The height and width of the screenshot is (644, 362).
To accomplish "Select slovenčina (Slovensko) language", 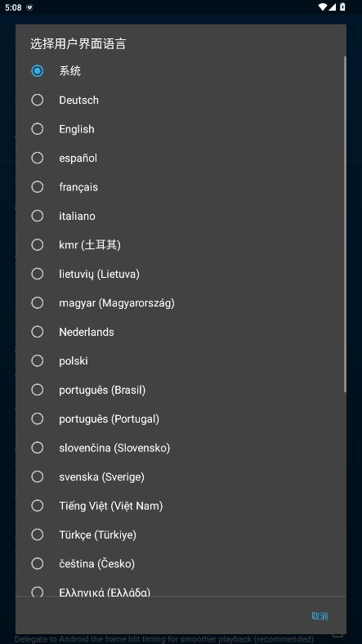I will (181, 447).
